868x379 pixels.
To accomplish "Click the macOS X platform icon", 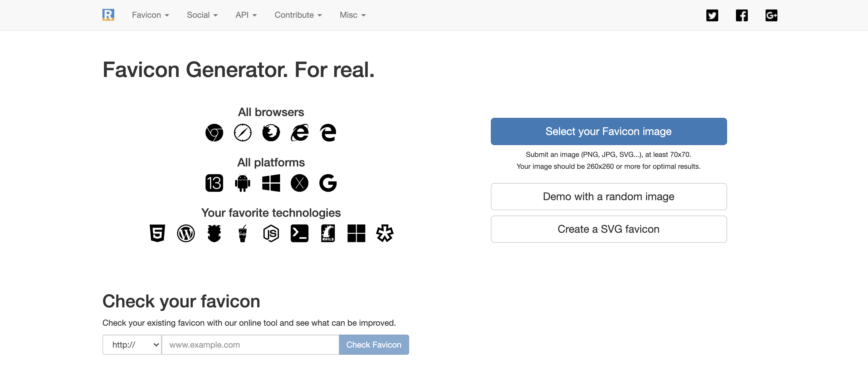I will click(300, 183).
